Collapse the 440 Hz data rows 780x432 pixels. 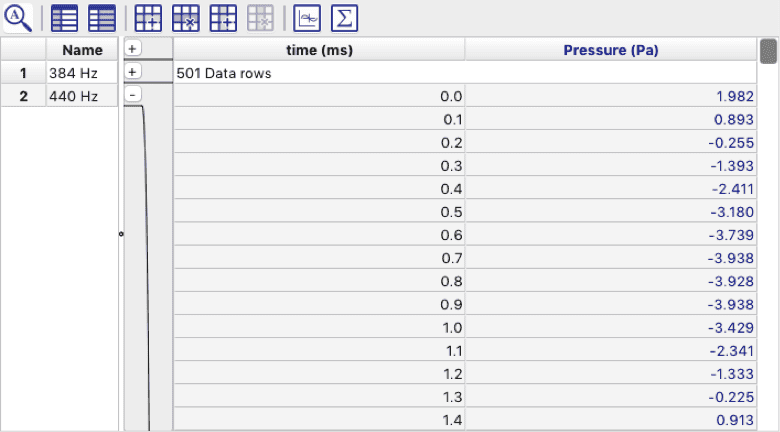click(133, 95)
